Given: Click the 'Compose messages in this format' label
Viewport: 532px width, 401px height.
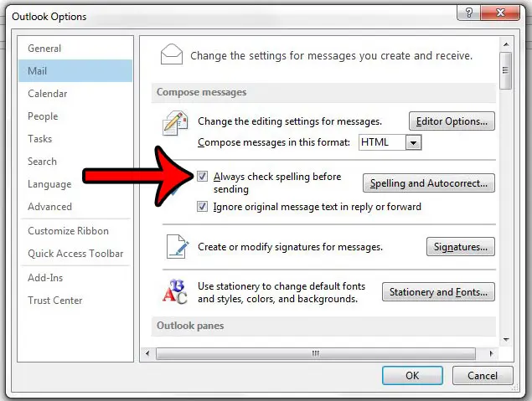Looking at the screenshot, I should coord(274,142).
